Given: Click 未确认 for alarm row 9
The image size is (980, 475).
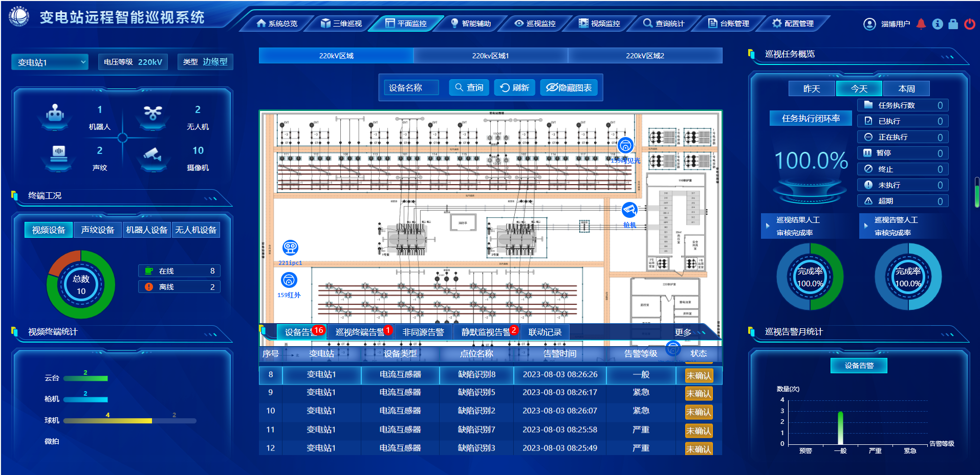Looking at the screenshot, I should pos(699,393).
